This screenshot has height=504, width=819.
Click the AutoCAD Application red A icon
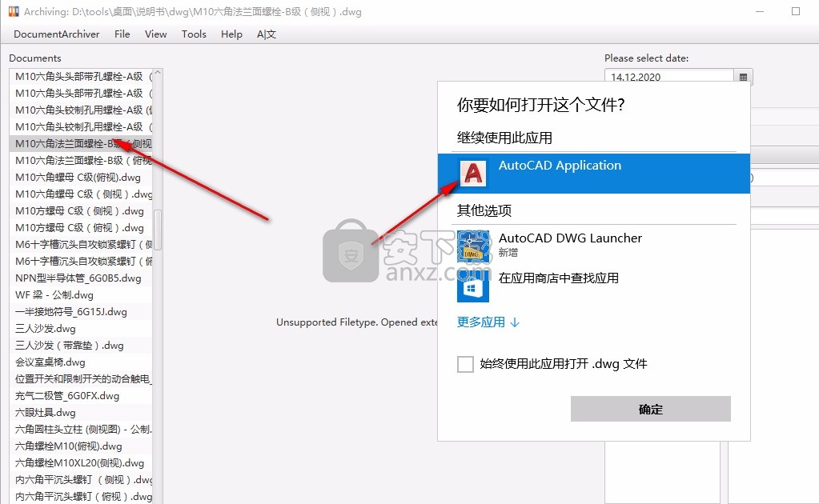[x=473, y=174]
